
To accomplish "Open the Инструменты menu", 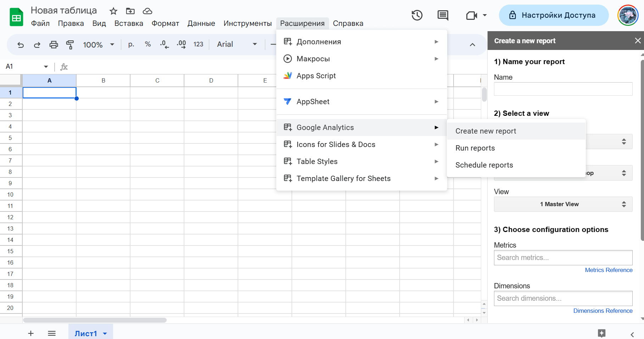I will tap(248, 23).
